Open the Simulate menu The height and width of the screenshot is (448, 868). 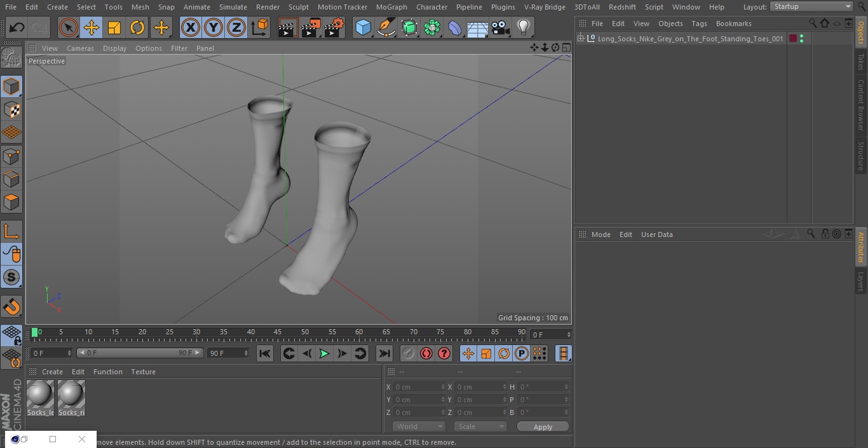[x=233, y=7]
